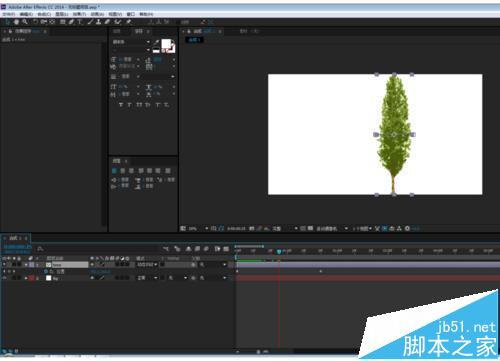
Task: Expand the bg layer properties triangle
Action: click(26, 278)
